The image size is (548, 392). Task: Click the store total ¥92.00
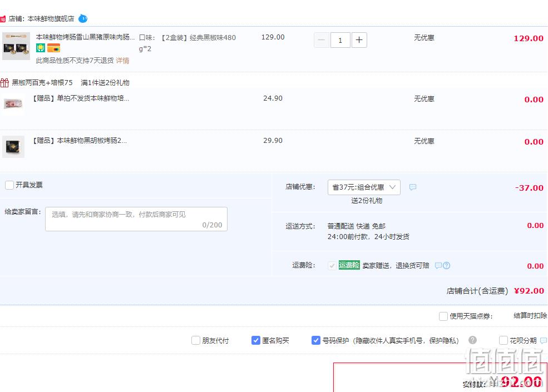[529, 291]
